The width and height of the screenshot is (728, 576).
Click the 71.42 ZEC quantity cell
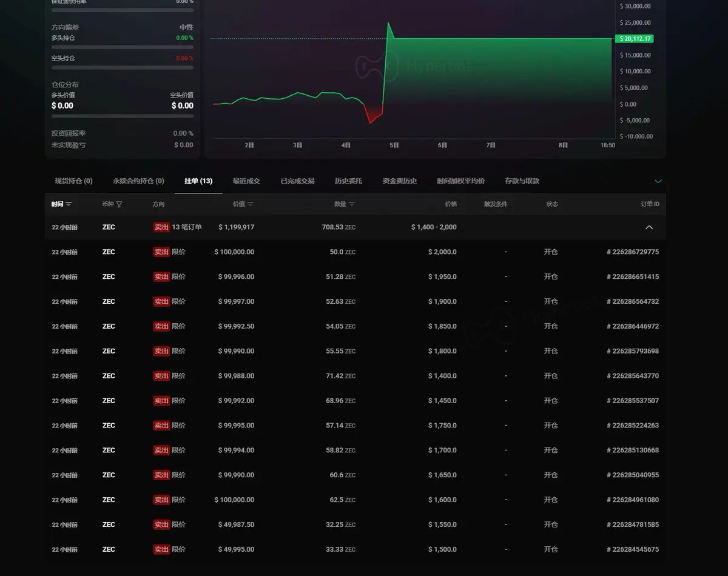click(340, 376)
